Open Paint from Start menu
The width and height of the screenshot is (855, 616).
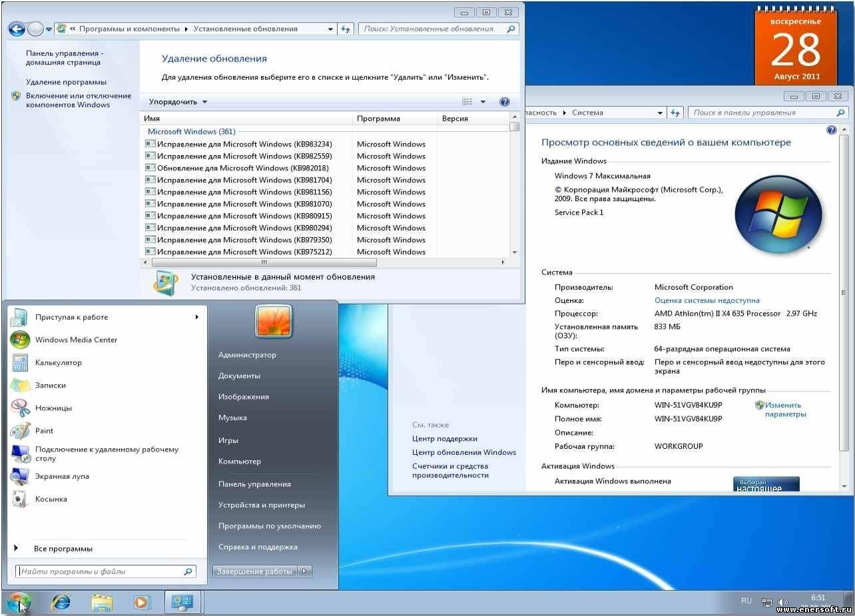coord(44,430)
